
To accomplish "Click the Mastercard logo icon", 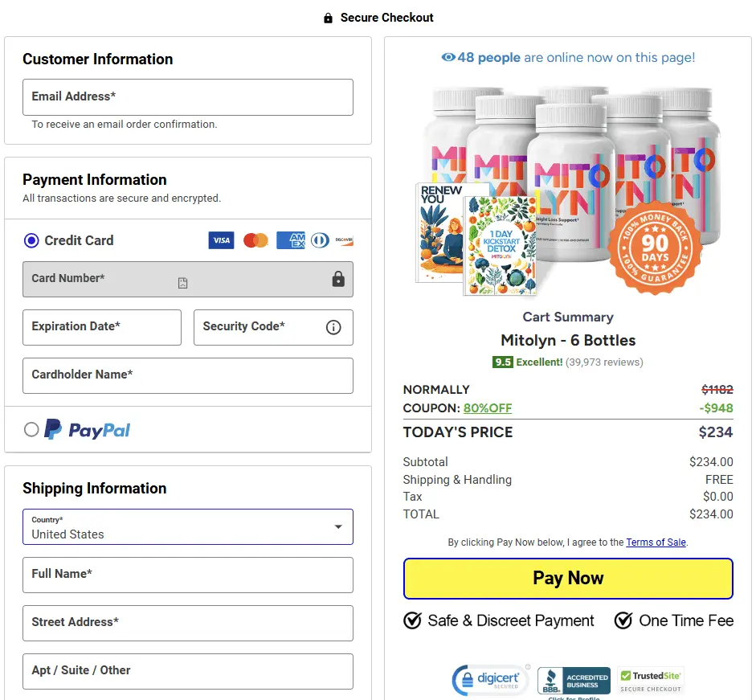I will pyautogui.click(x=255, y=240).
